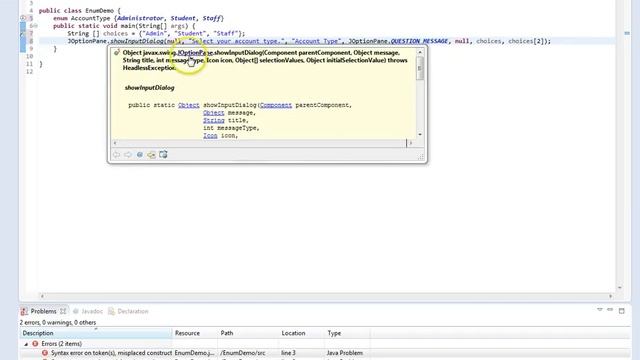Click 'Administrator' enum constant in code
This screenshot has height=360, width=640.
(140, 18)
